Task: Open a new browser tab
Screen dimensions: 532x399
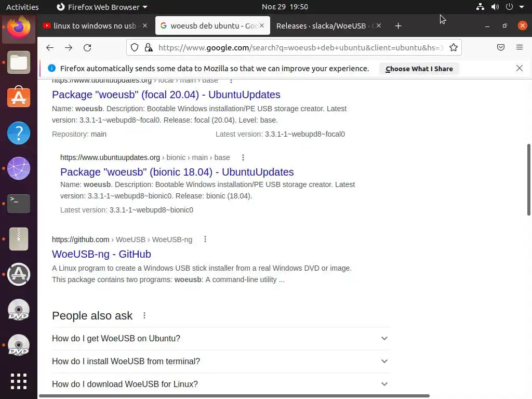Action: tap(398, 26)
